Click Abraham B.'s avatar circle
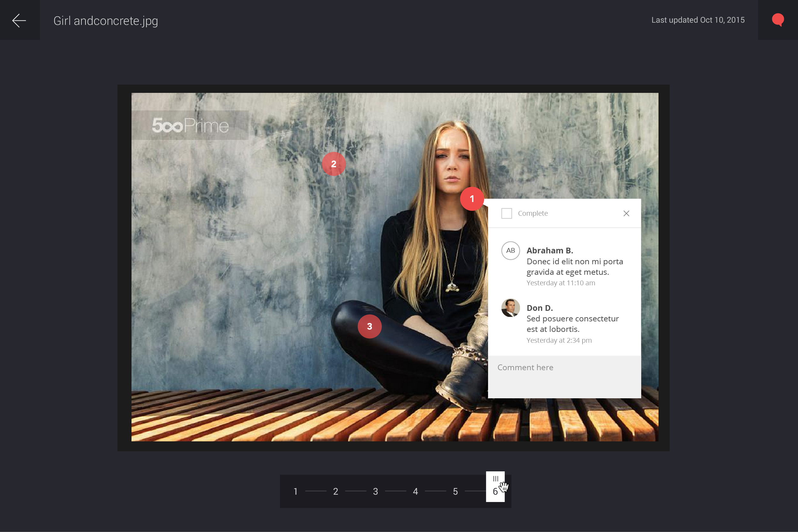 point(511,251)
